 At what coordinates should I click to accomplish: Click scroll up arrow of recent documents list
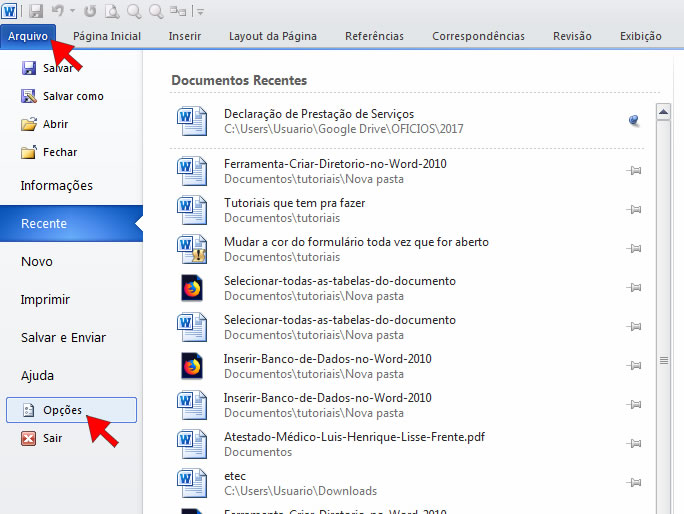(x=663, y=112)
